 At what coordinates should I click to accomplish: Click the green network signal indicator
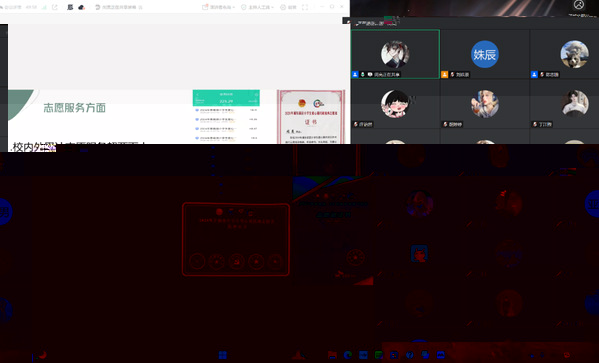(44, 7)
